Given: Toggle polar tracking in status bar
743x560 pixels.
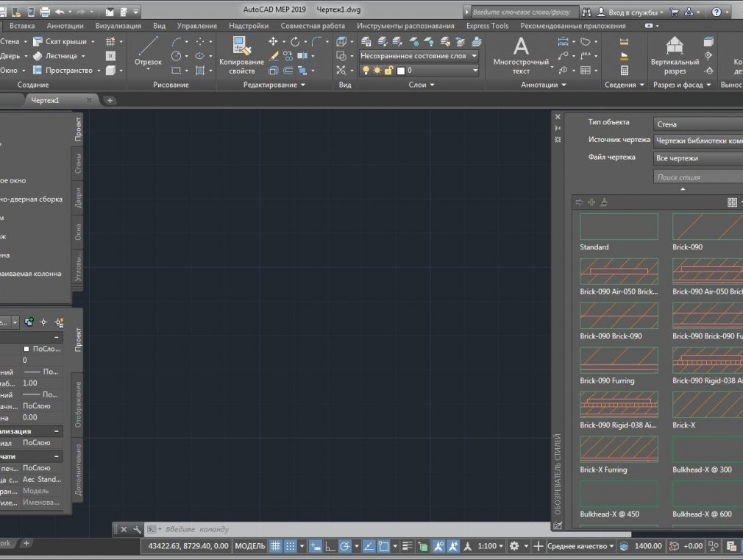Looking at the screenshot, I should [x=344, y=546].
